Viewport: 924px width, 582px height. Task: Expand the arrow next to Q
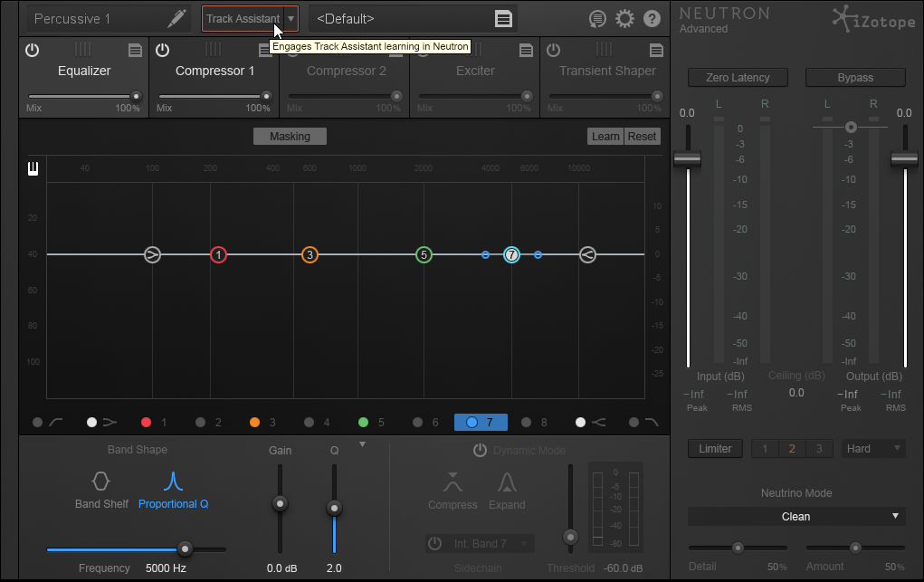(x=362, y=444)
